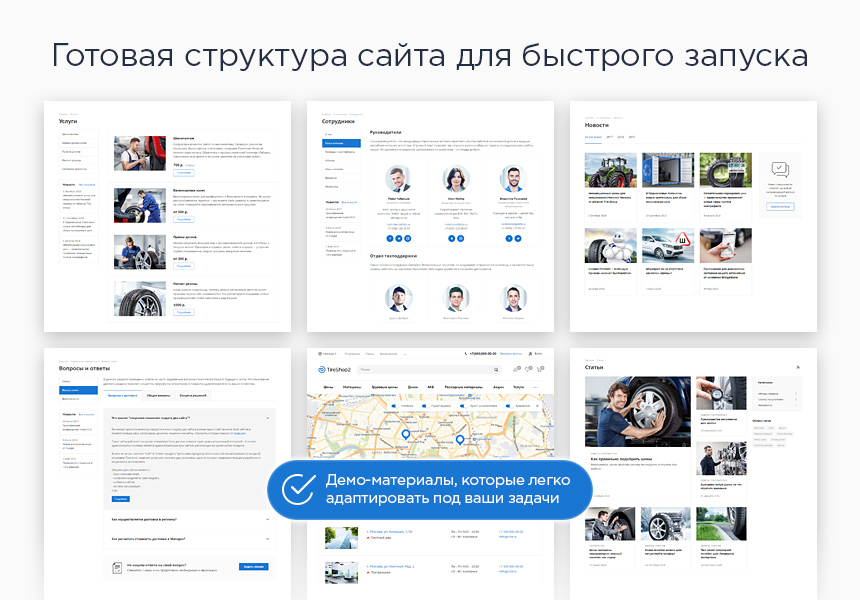Image resolution: width=860 pixels, height=600 pixels.
Task: Select the second FAQ tab 'Общие вопросы'
Action: [x=157, y=397]
